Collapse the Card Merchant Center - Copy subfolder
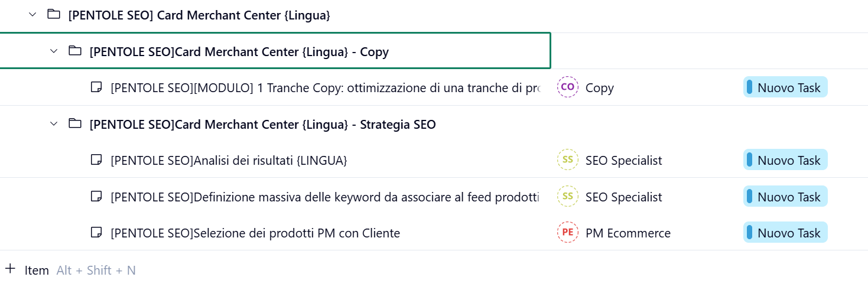 coord(54,51)
